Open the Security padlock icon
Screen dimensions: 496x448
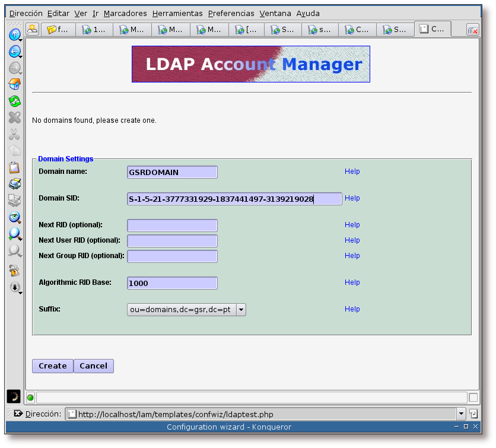click(x=14, y=270)
